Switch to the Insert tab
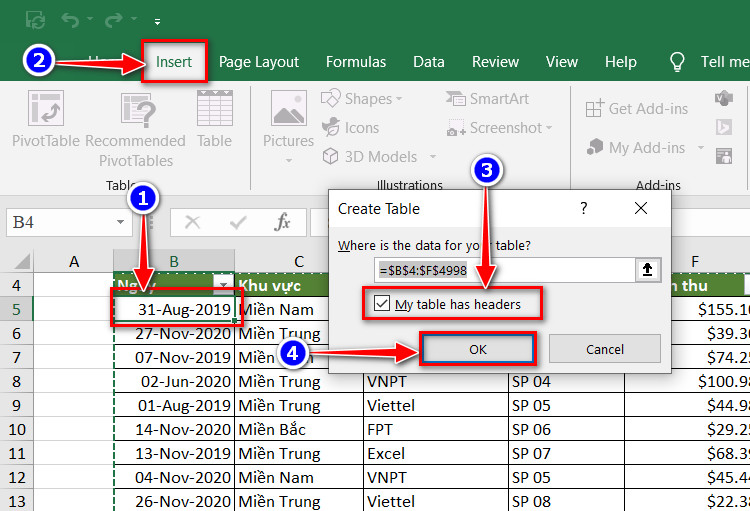Screen dimensions: 750x511 point(174,62)
